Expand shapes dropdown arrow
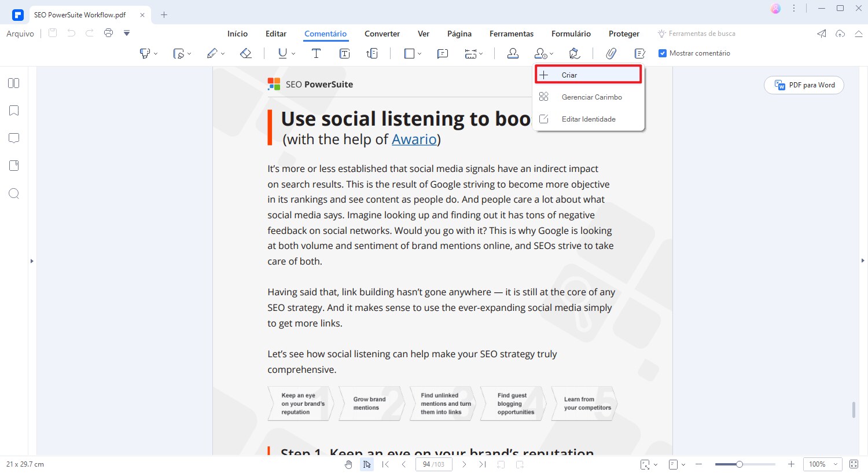868x473 pixels. pyautogui.click(x=420, y=54)
